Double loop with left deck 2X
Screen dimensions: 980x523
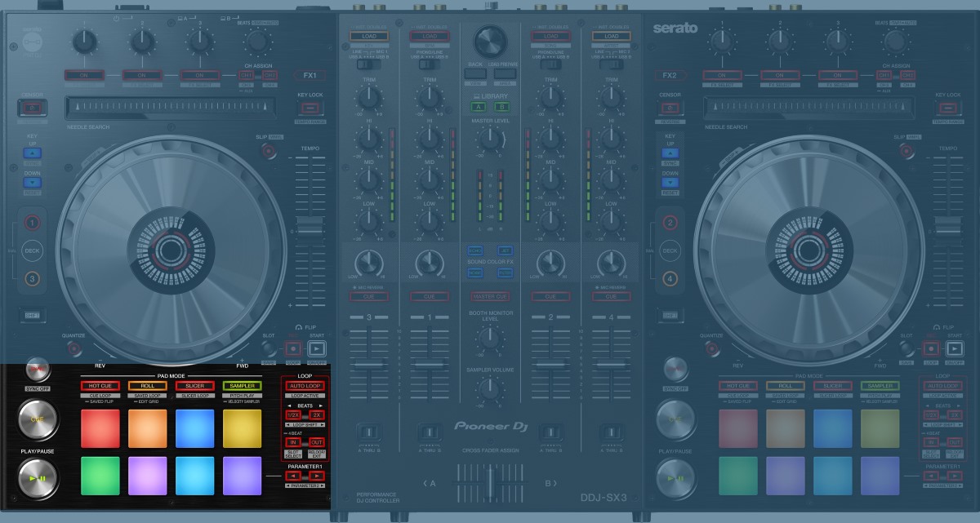pos(317,415)
